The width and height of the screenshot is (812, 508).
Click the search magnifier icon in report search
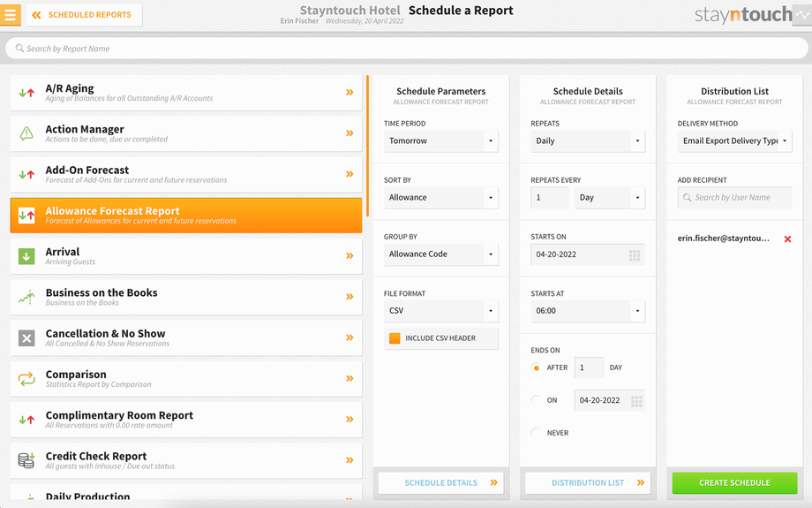tap(19, 49)
